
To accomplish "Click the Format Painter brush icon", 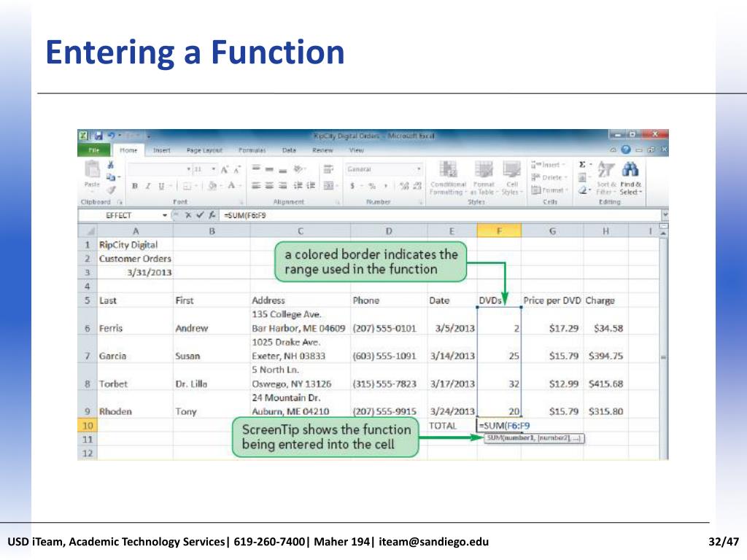I will [111, 190].
